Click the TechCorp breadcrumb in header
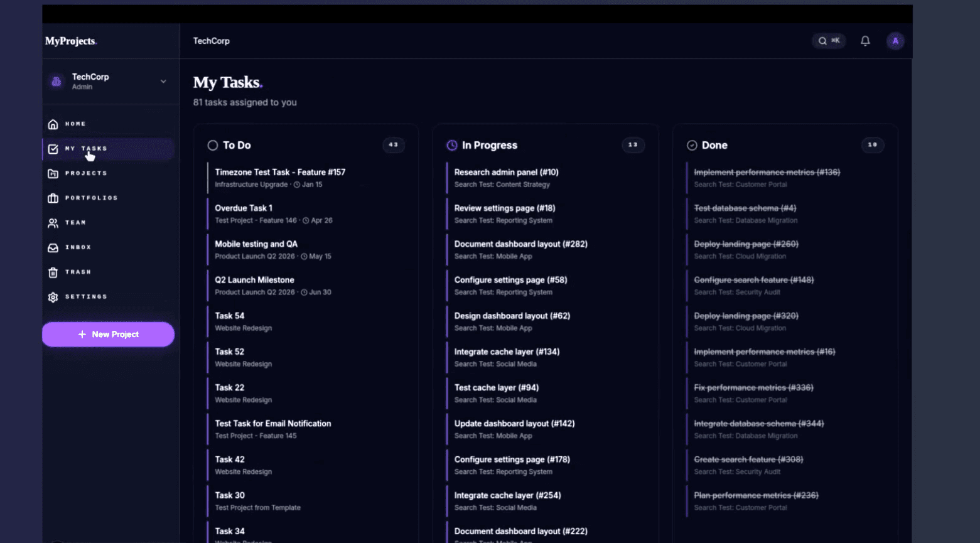This screenshot has height=543, width=980. click(212, 41)
